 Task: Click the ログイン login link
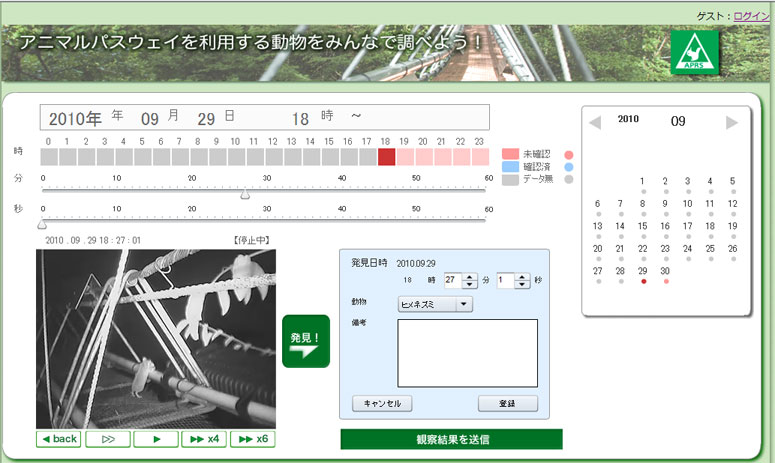point(751,16)
